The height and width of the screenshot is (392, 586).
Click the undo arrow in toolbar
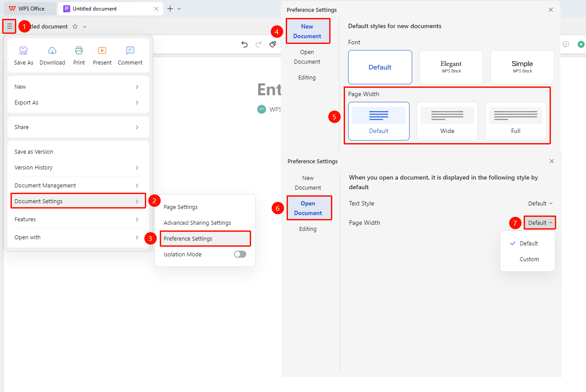pyautogui.click(x=244, y=44)
